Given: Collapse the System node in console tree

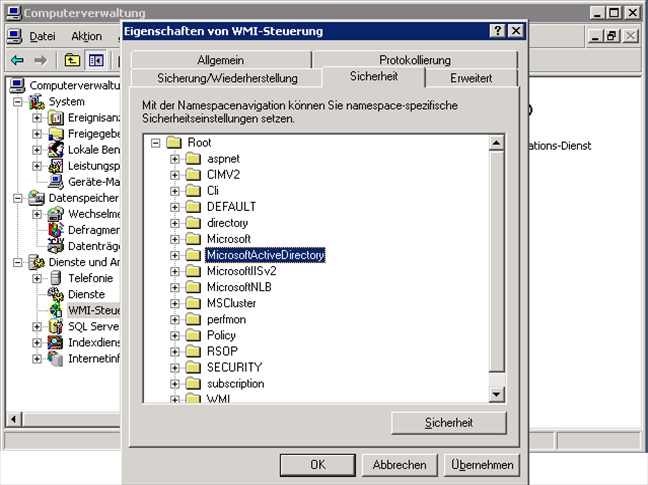Looking at the screenshot, I should 18,102.
